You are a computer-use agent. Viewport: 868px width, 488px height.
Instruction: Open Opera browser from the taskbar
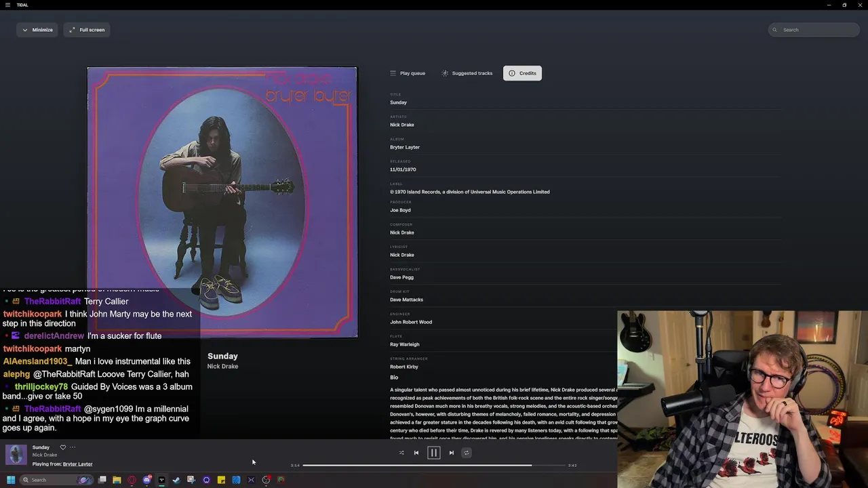(132, 480)
